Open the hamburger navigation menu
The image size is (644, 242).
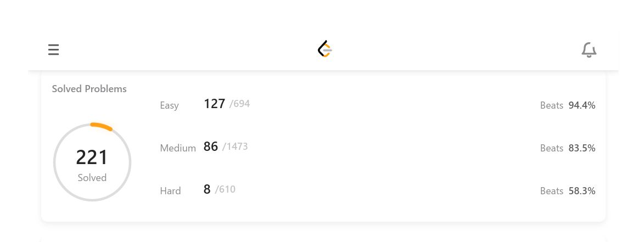coord(53,49)
